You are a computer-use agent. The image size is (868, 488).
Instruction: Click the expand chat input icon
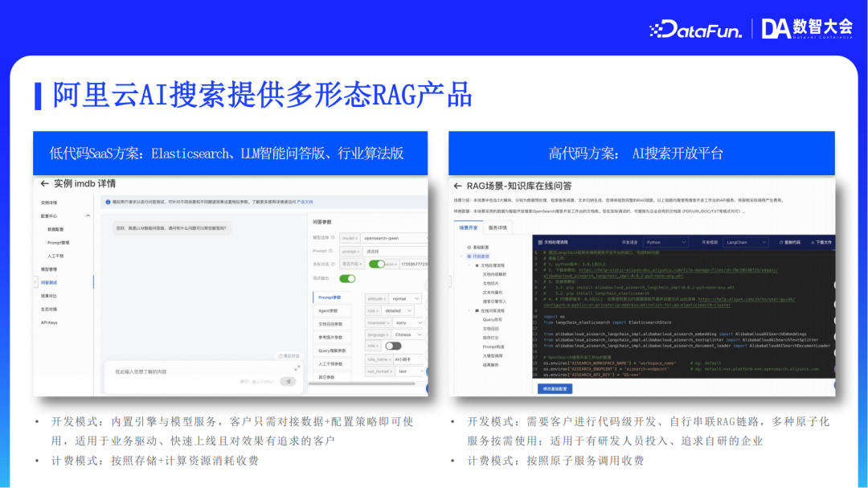297,367
